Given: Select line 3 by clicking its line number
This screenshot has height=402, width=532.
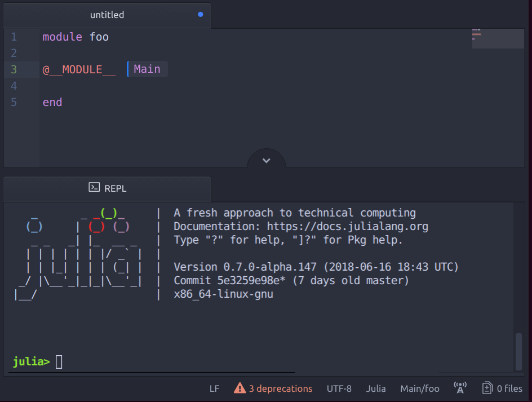Looking at the screenshot, I should 14,69.
